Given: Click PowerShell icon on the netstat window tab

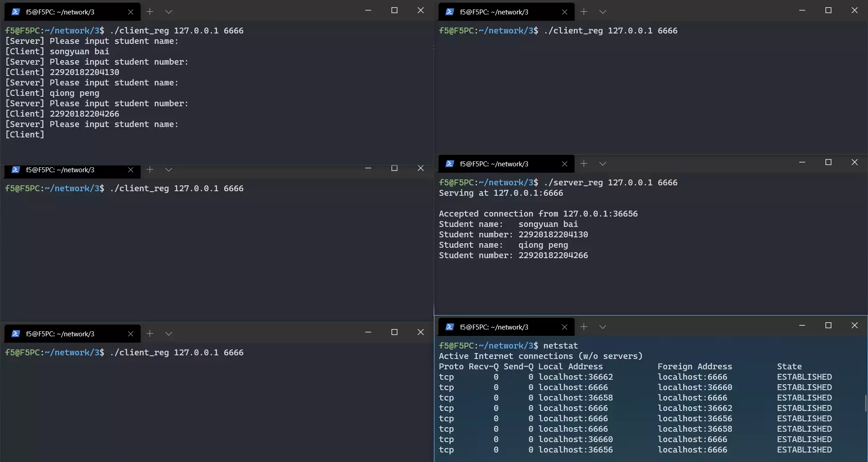Looking at the screenshot, I should click(449, 327).
